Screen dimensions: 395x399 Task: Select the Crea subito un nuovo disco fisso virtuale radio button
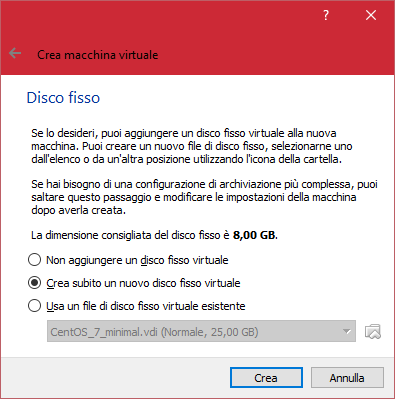point(34,283)
